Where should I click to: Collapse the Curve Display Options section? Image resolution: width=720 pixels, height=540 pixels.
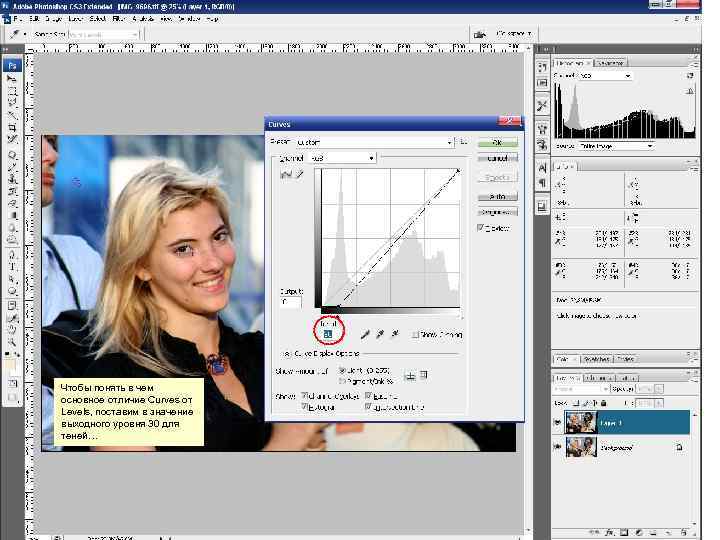pos(287,354)
